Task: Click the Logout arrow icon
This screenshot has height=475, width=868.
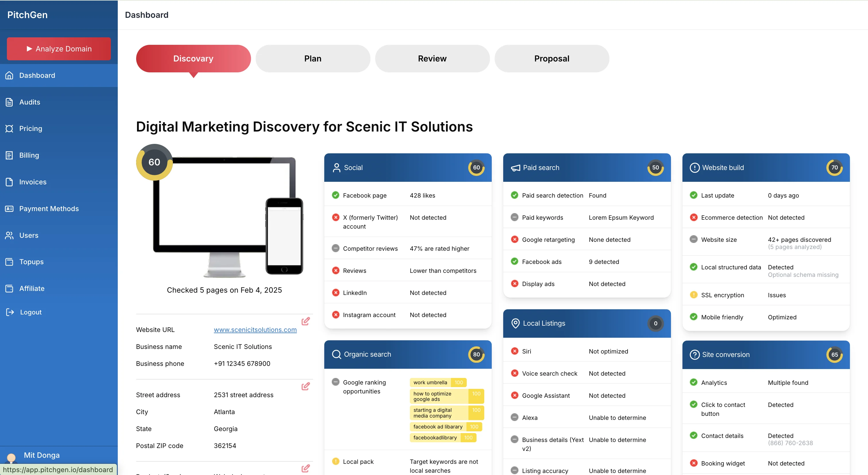Action: click(10, 312)
